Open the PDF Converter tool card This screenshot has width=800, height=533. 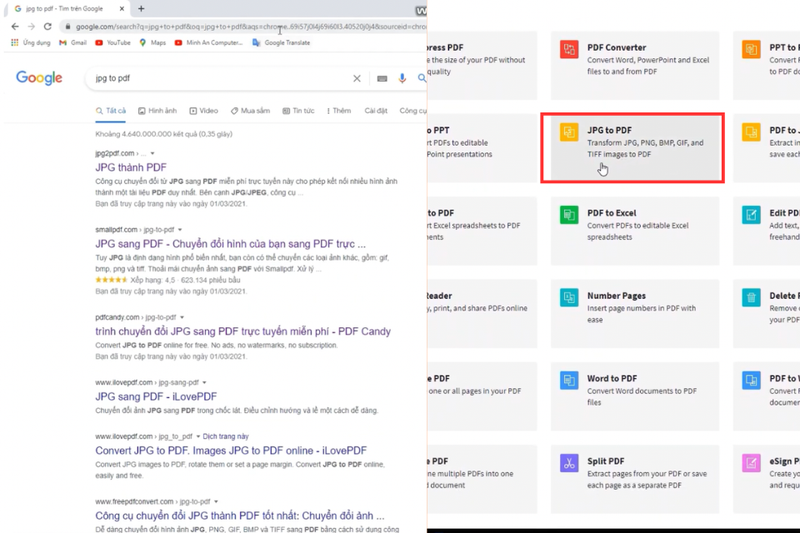635,65
